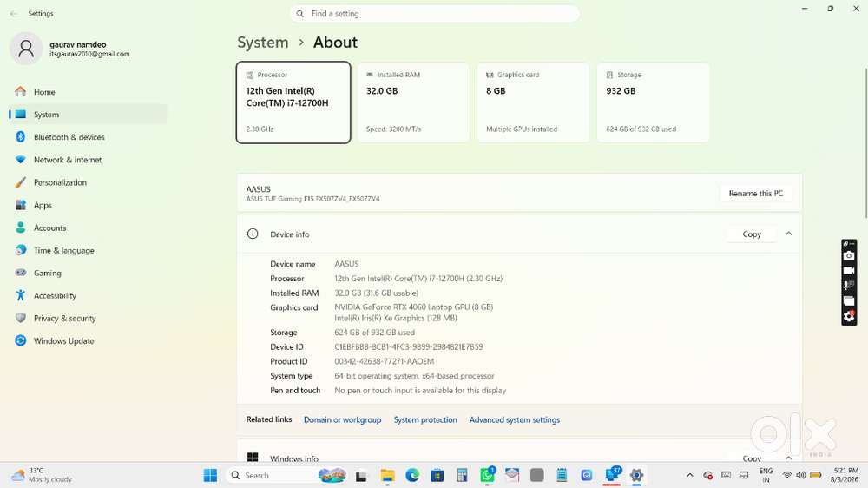Show hidden system tray icons
The width and height of the screenshot is (868, 488).
point(690,475)
